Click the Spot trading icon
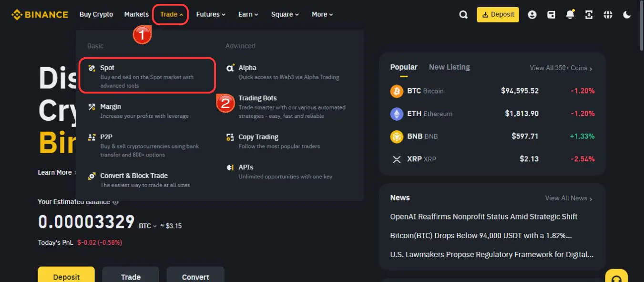Screen dimensions: 644x282 point(92,68)
